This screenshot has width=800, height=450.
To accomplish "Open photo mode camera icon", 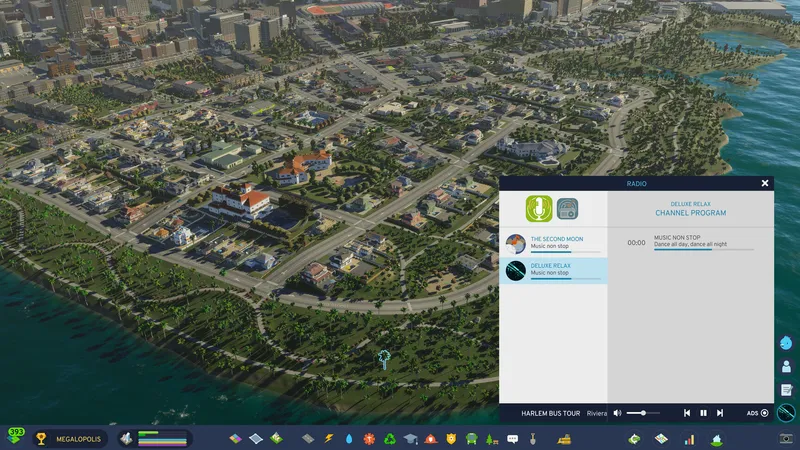I will 786,438.
